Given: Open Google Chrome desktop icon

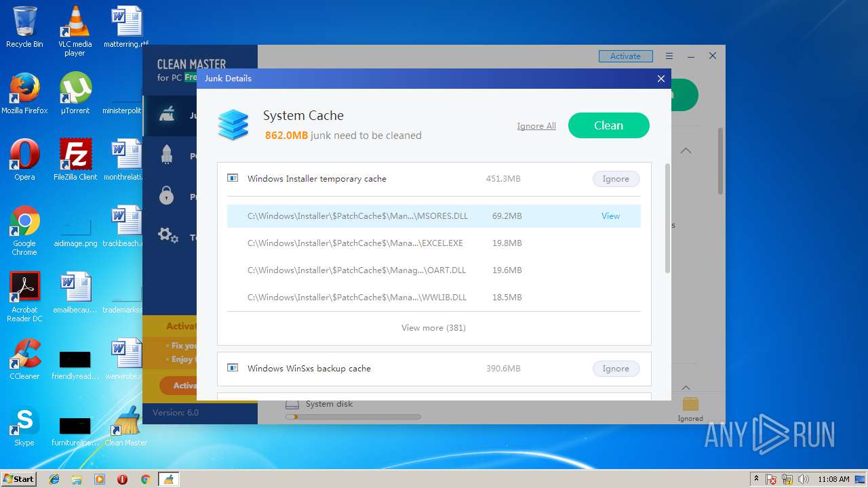Looking at the screenshot, I should point(24,221).
